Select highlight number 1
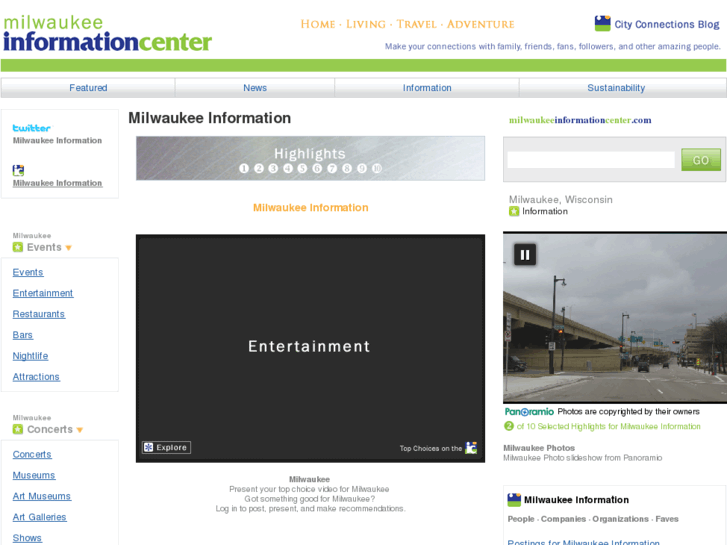Screen dimensions: 727x545 click(244, 168)
